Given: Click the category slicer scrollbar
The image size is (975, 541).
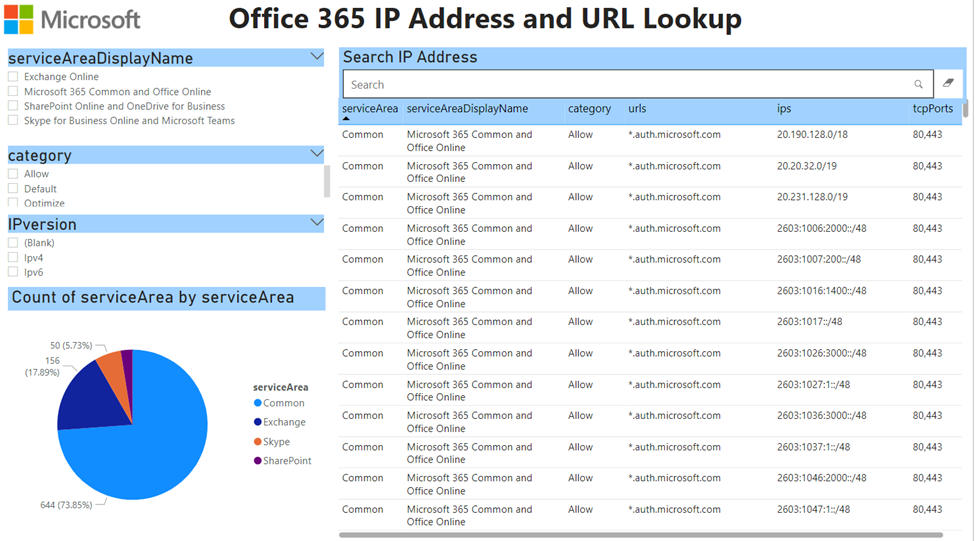Looking at the screenshot, I should (x=327, y=182).
